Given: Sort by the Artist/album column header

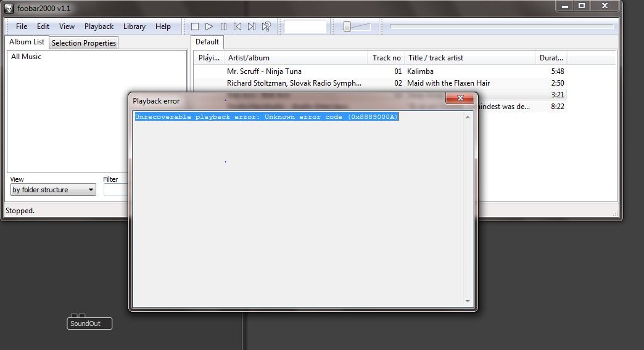Looking at the screenshot, I should click(295, 58).
